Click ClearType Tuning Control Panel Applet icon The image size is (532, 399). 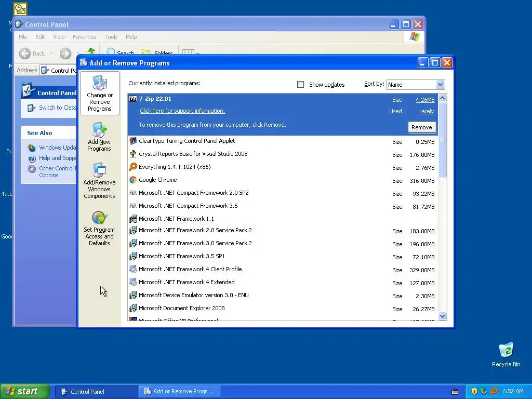133,141
